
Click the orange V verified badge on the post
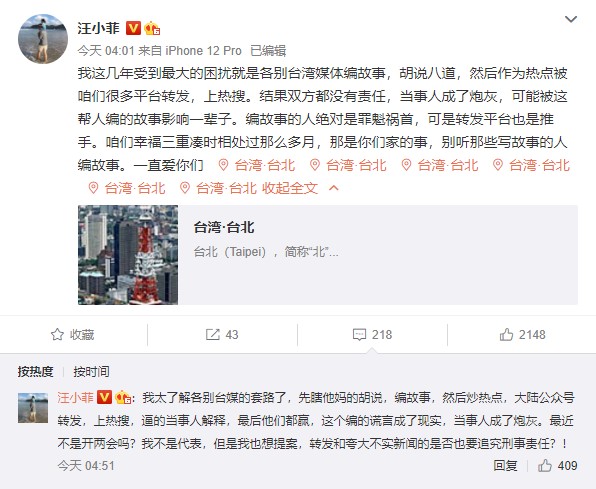(x=133, y=28)
